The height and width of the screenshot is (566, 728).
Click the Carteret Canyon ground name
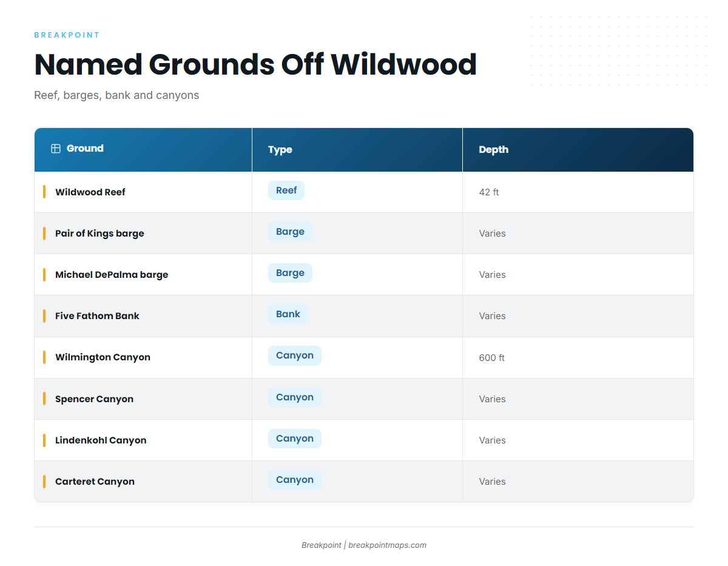[95, 482]
